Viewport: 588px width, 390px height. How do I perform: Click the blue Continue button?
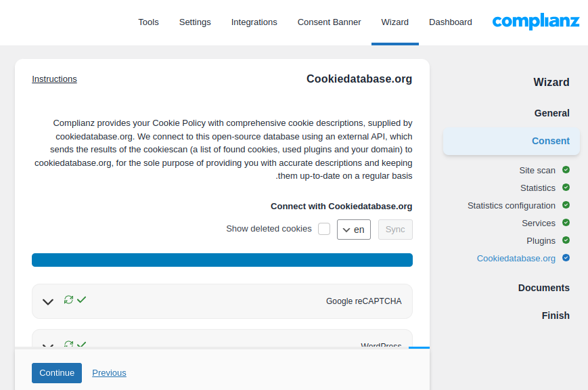click(57, 372)
